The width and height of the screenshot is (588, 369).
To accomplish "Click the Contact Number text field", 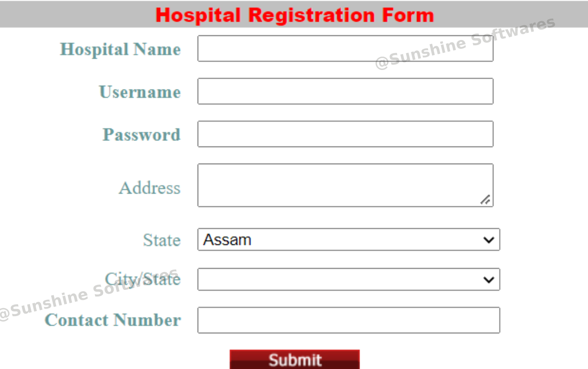I will (348, 319).
